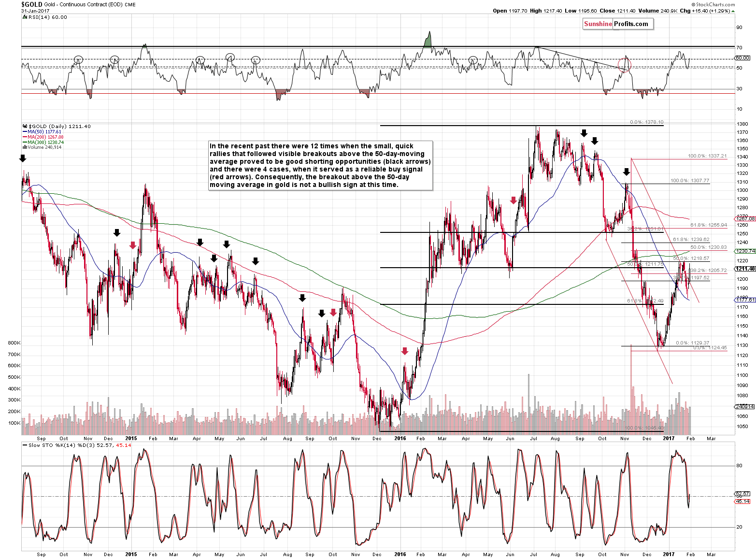Click the 45.14 stochastic %D value tag
Image resolution: width=756 pixels, height=559 pixels.
click(x=743, y=502)
